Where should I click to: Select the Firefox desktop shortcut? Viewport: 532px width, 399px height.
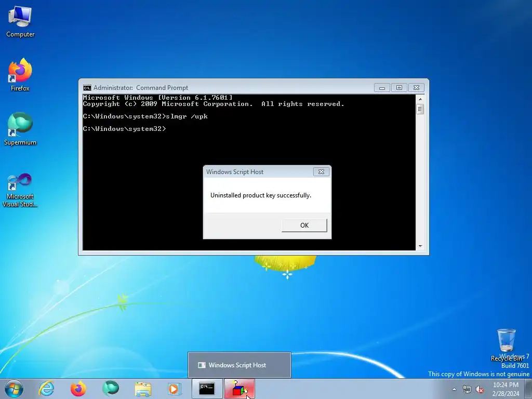pyautogui.click(x=20, y=75)
